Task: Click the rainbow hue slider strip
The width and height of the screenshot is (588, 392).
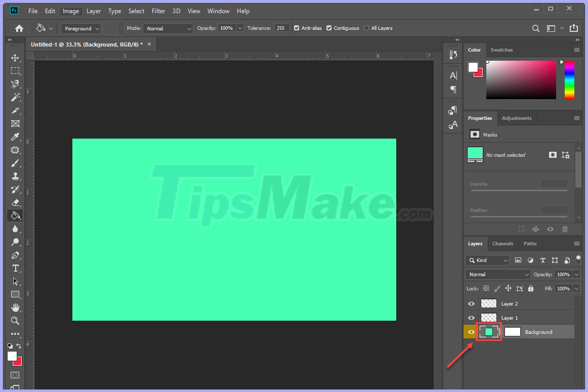Action: [569, 80]
